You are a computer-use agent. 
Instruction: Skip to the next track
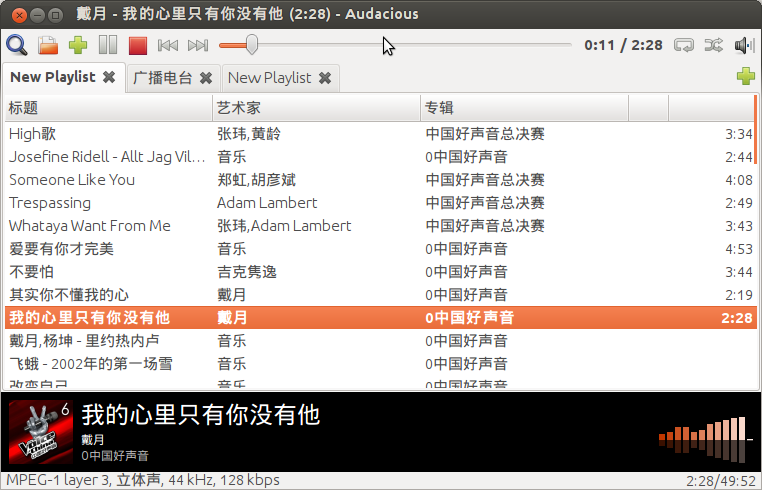(x=198, y=45)
